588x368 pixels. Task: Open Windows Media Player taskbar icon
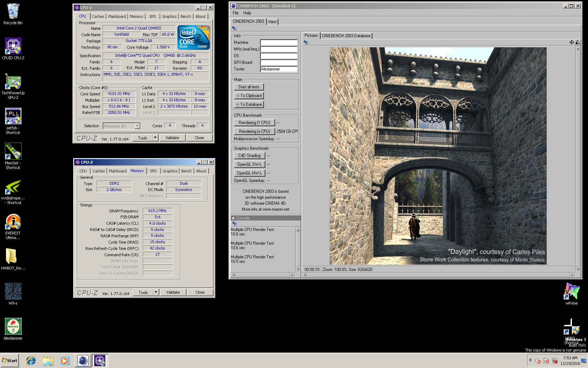click(x=65, y=361)
